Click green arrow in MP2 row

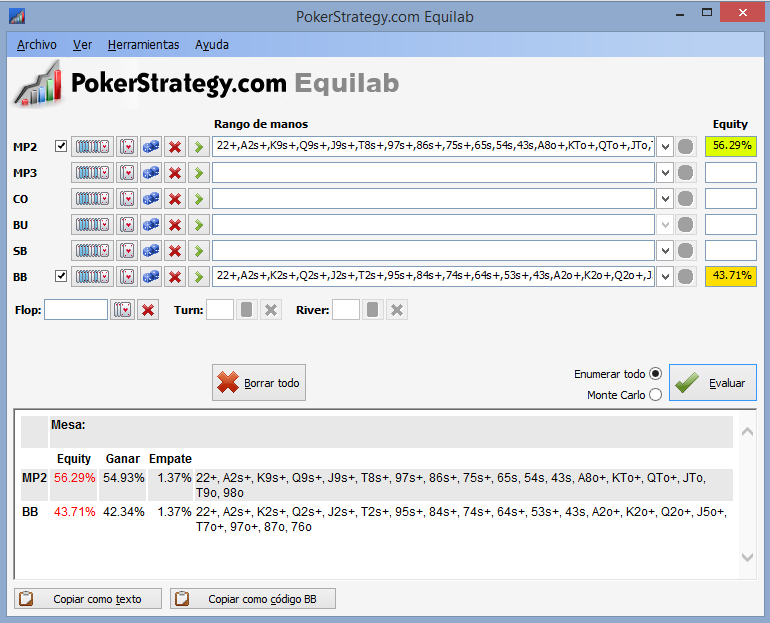point(199,146)
